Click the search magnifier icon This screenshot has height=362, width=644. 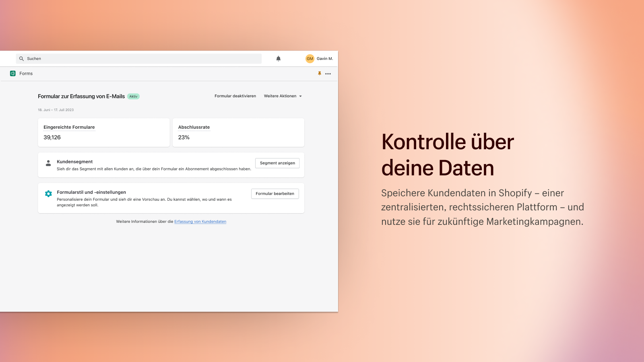(x=21, y=59)
